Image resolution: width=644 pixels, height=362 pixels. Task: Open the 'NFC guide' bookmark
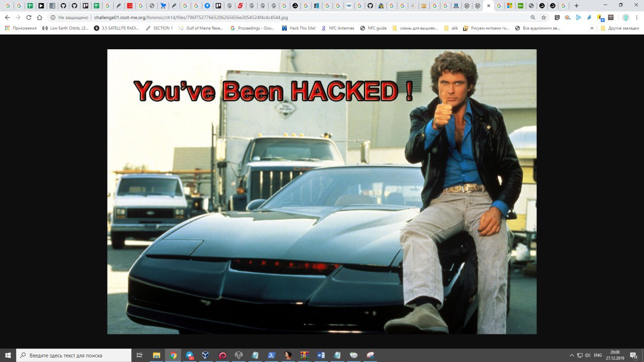tap(373, 28)
